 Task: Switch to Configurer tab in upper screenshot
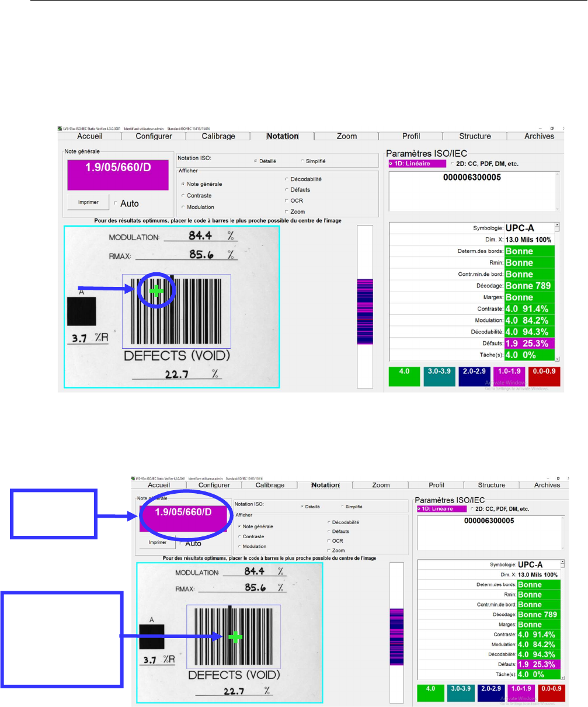[154, 136]
